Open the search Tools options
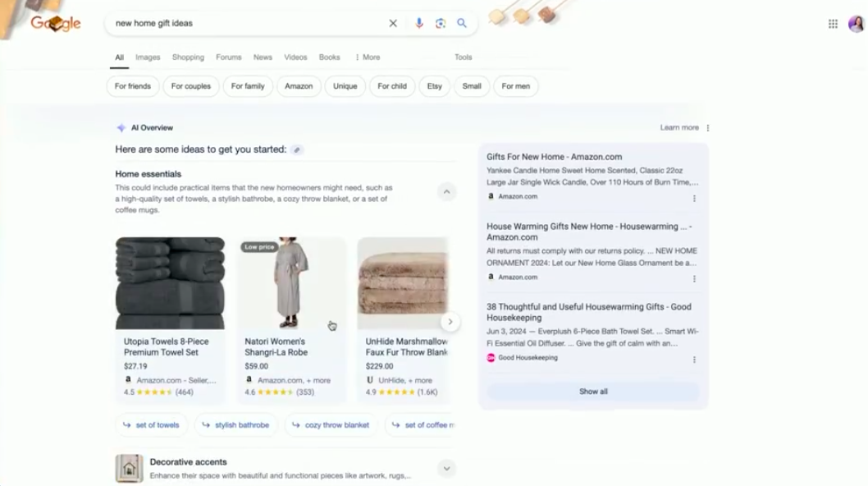This screenshot has width=868, height=486. 464,57
